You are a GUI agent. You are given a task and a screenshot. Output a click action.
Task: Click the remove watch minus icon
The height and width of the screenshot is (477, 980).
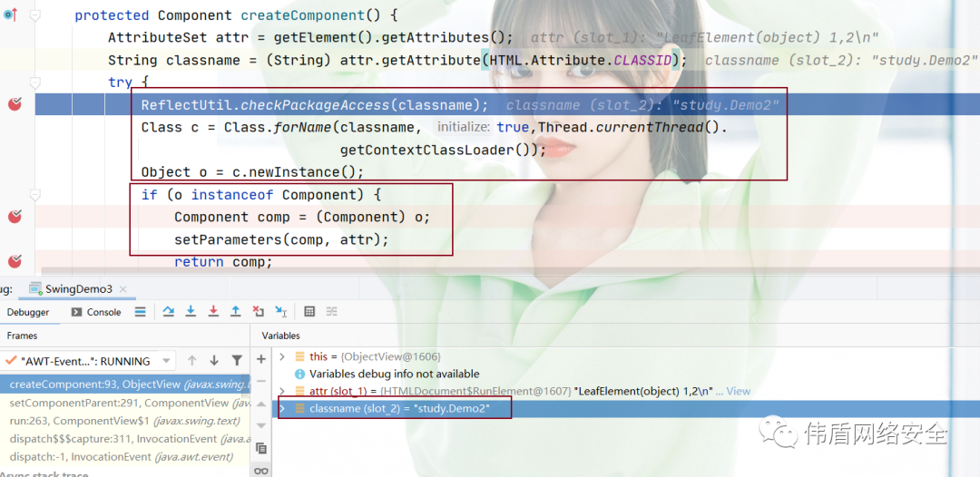tap(261, 381)
